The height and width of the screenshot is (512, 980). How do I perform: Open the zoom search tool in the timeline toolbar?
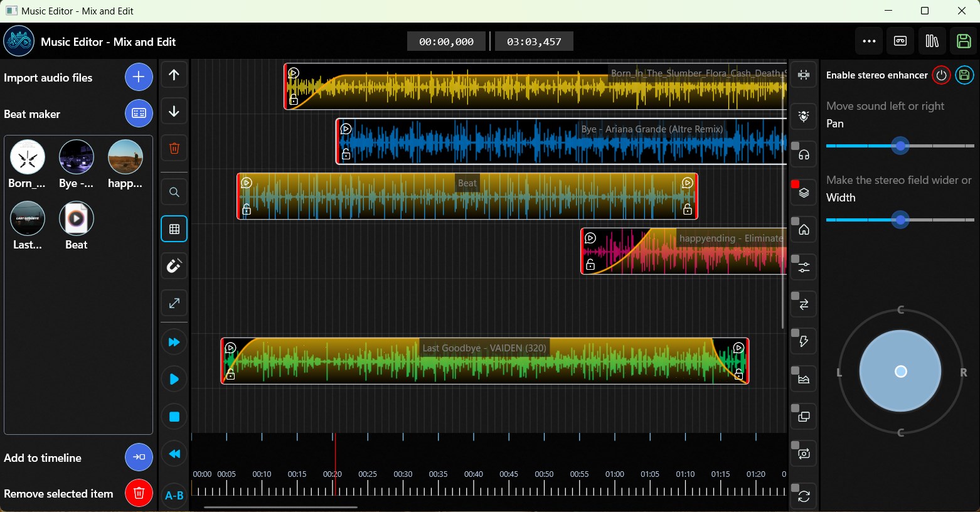[x=174, y=192]
